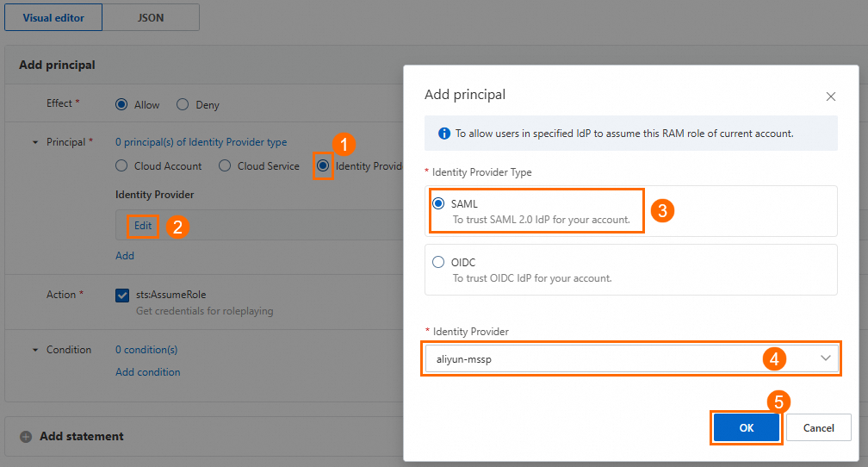868x467 pixels.
Task: Choose the Allow effect option
Action: coord(121,104)
